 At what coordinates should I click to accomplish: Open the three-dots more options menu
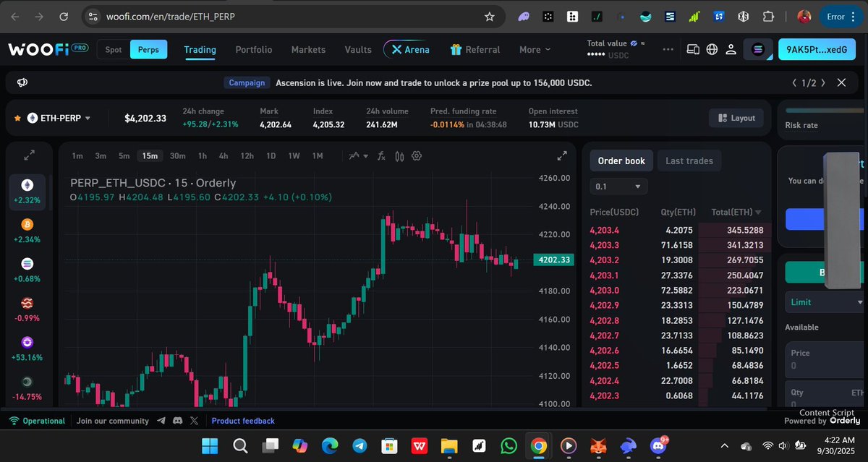[x=668, y=49]
